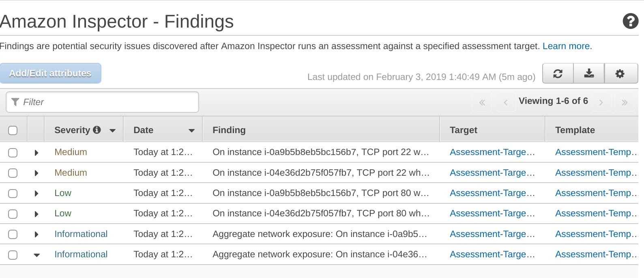Click inside the Filter input field
This screenshot has width=644, height=278.
point(101,102)
